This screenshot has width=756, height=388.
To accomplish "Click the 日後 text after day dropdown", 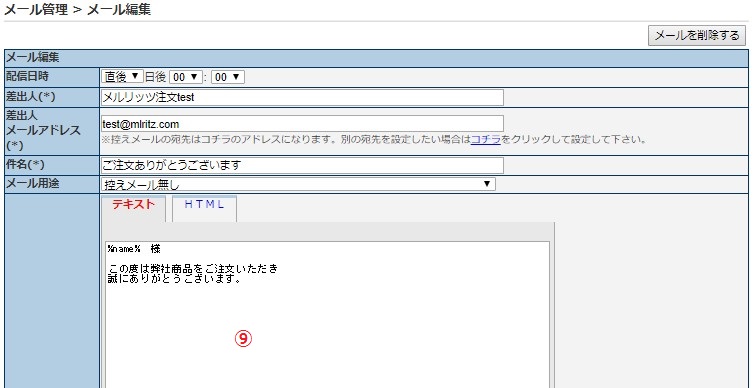I will coord(155,77).
